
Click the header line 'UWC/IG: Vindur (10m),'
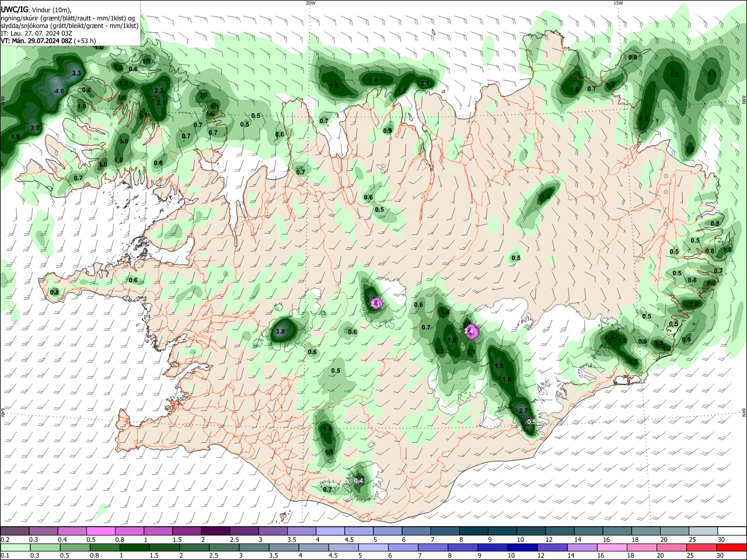[36, 10]
